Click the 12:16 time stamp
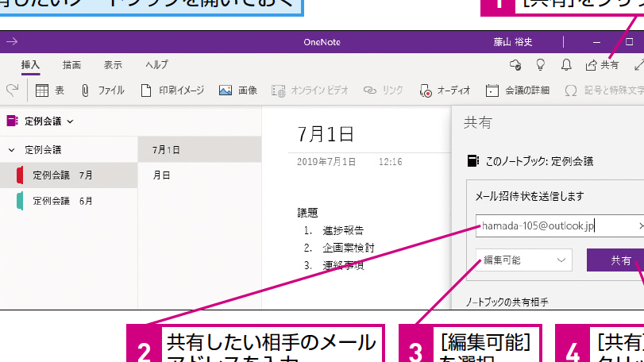Image resolution: width=644 pixels, height=362 pixels. [390, 162]
